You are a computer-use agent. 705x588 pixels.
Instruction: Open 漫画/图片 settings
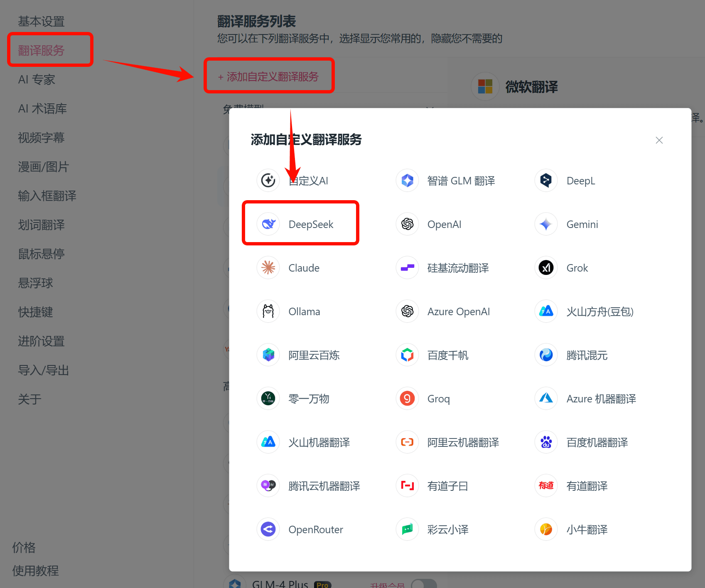click(43, 167)
